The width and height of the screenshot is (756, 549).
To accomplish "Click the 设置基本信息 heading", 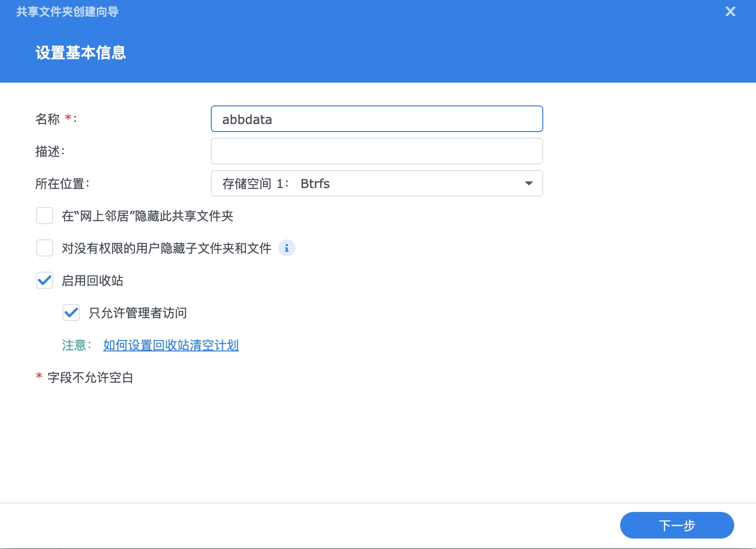I will 81,53.
